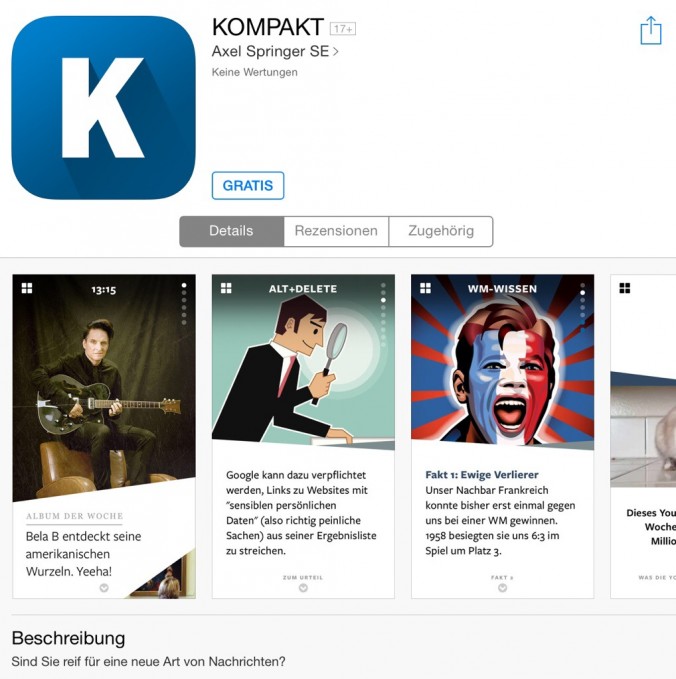676x679 pixels.
Task: Select the Details tab
Action: 232,231
